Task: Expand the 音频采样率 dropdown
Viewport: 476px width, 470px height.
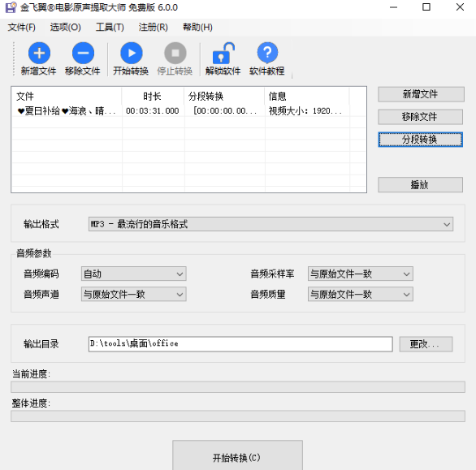Action: point(361,274)
